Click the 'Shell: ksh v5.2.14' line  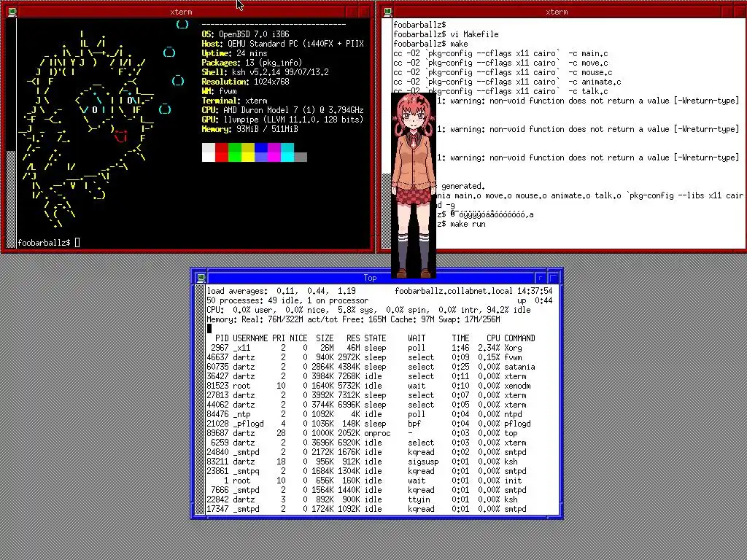pos(266,72)
